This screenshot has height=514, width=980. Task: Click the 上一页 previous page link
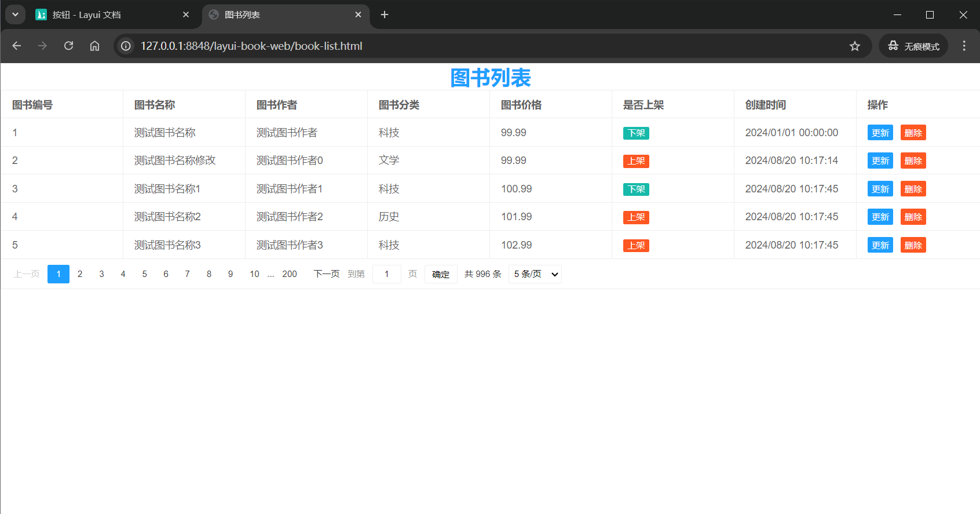click(27, 274)
